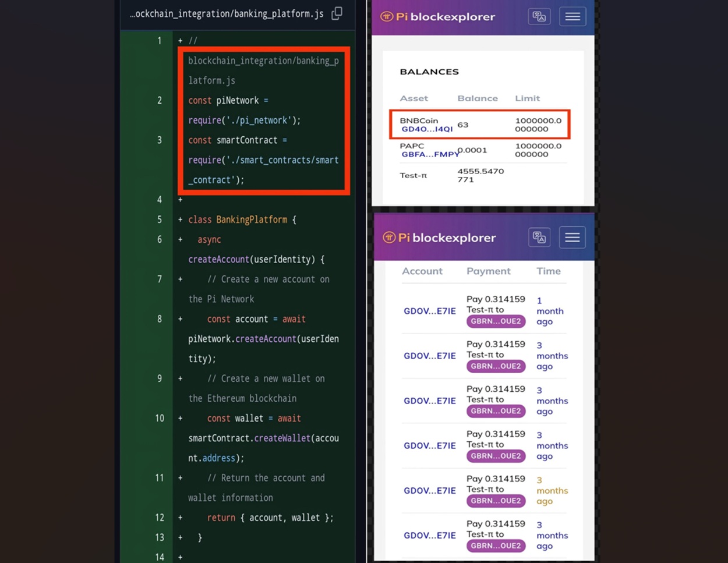Click '// Return the account and' comment
The width and height of the screenshot is (728, 563).
(x=266, y=477)
